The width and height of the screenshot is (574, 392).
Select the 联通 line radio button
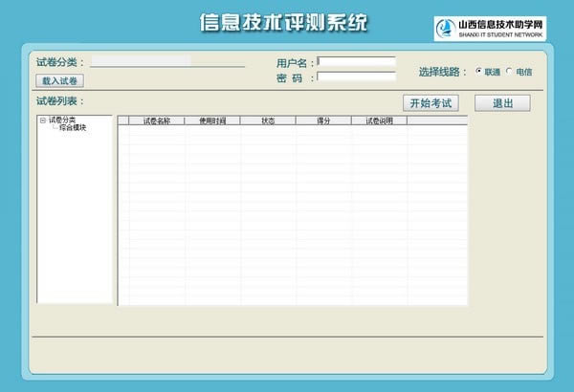[478, 72]
